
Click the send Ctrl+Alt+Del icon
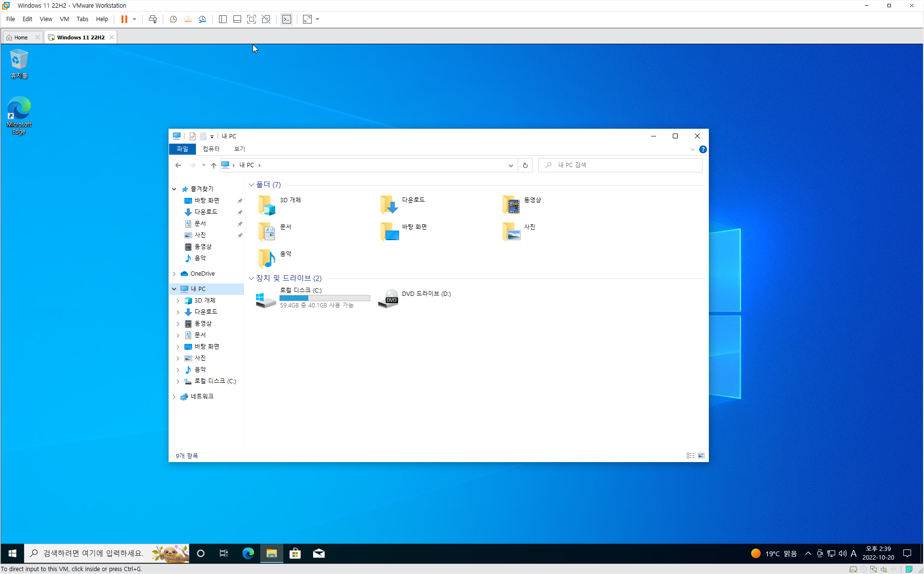[153, 19]
